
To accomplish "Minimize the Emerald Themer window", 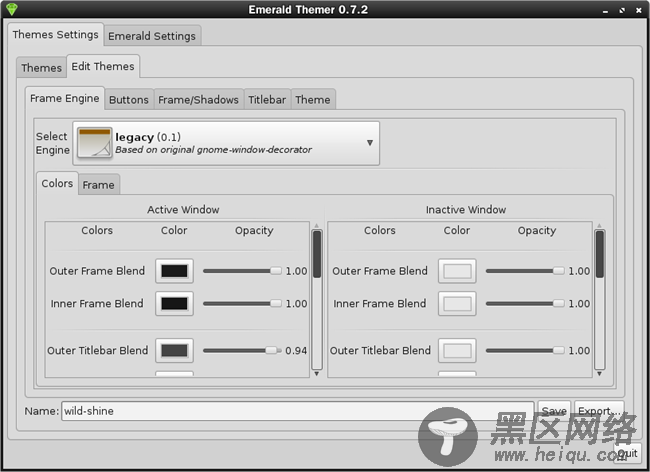I will [x=606, y=11].
